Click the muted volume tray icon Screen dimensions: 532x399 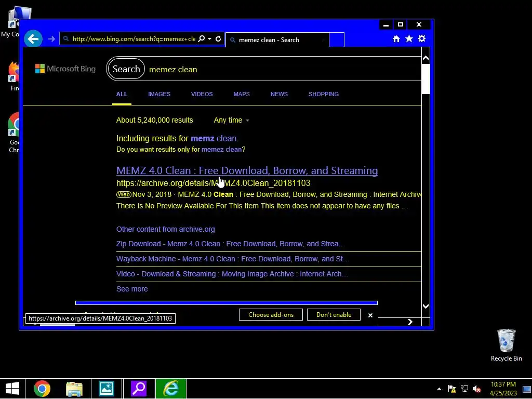477,389
